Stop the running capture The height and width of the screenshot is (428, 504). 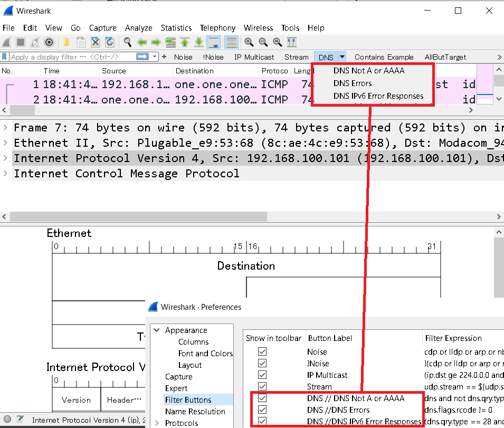pyautogui.click(x=21, y=42)
